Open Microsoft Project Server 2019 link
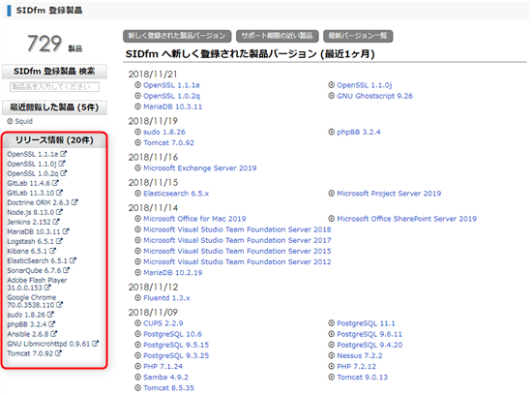This screenshot has width=532, height=395. click(x=389, y=194)
